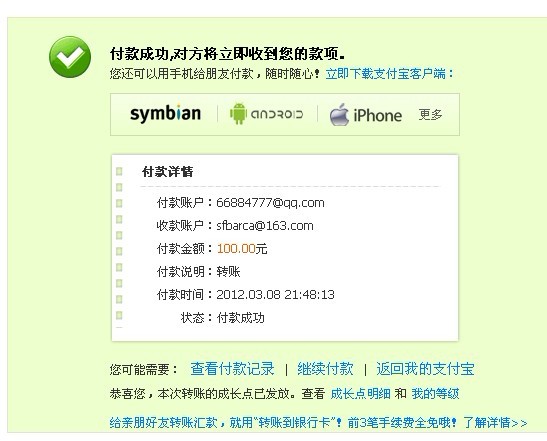Open 更多 for more clients
Viewport: 547px width, 441px height.
point(430,114)
